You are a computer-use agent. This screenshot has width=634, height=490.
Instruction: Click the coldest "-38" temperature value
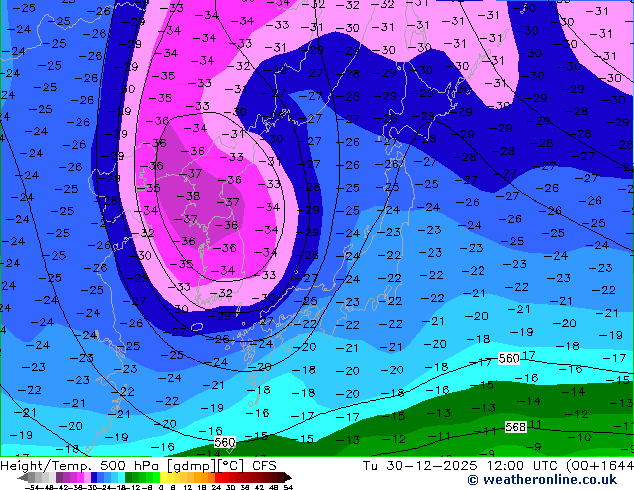(188, 196)
